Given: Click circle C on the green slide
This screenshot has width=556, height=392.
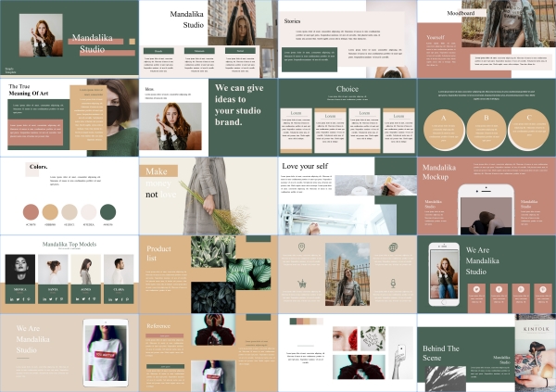Looking at the screenshot, I should tap(529, 130).
